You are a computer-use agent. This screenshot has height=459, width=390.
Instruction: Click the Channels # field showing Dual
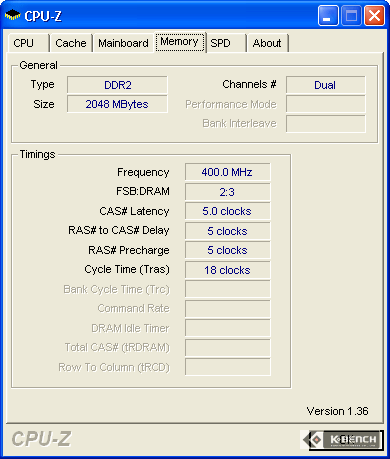tap(325, 85)
